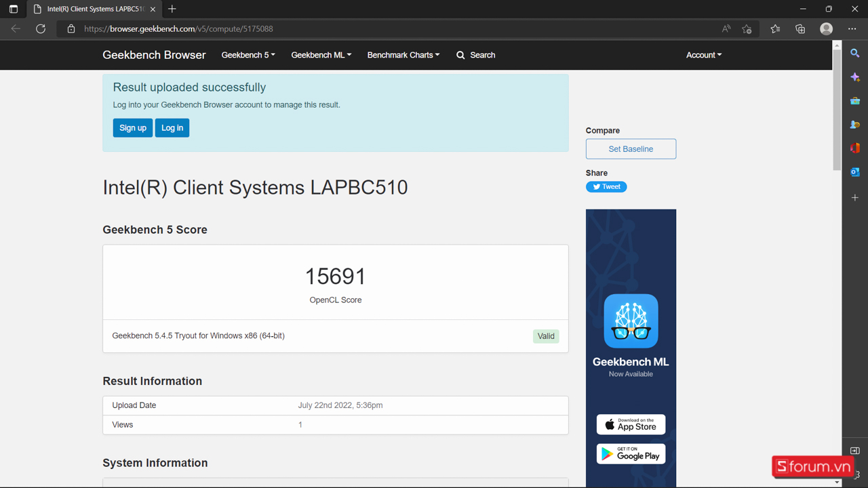This screenshot has height=488, width=868.
Task: Open the Google Play download badge
Action: [x=631, y=454]
